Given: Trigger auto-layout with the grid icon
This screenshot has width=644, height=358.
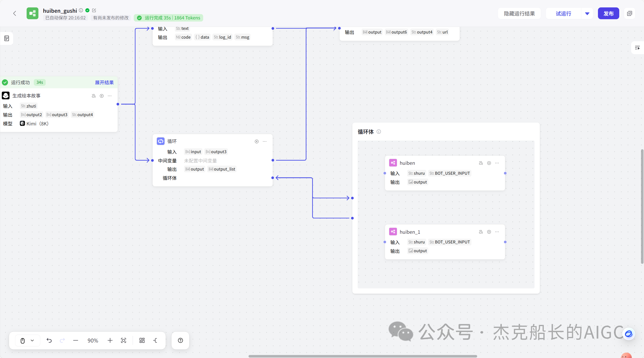Looking at the screenshot, I should point(142,340).
